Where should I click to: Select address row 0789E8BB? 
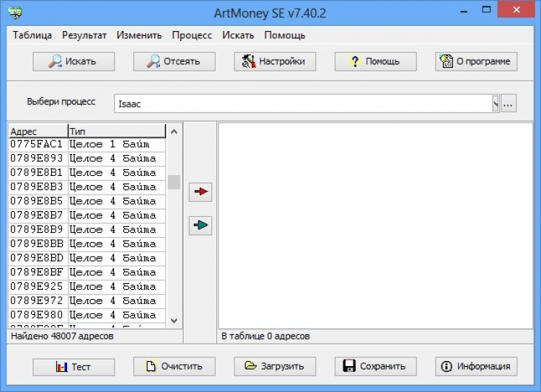87,244
